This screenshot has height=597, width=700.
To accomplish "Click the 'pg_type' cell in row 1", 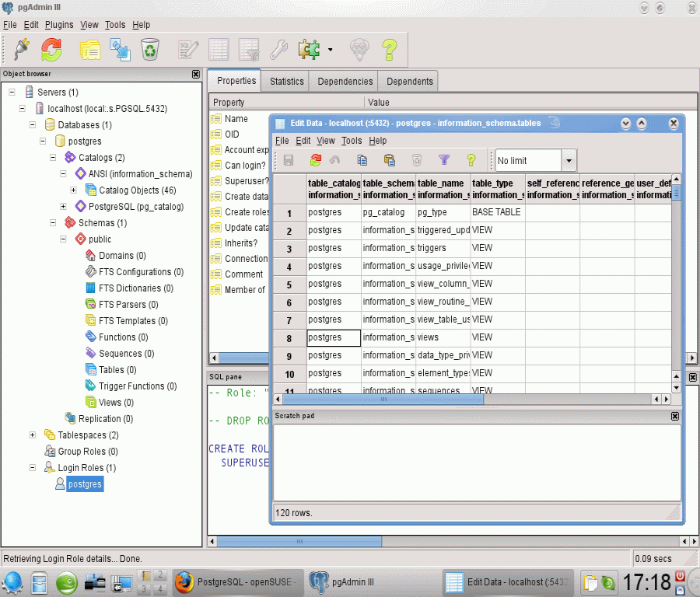I will coord(443,212).
